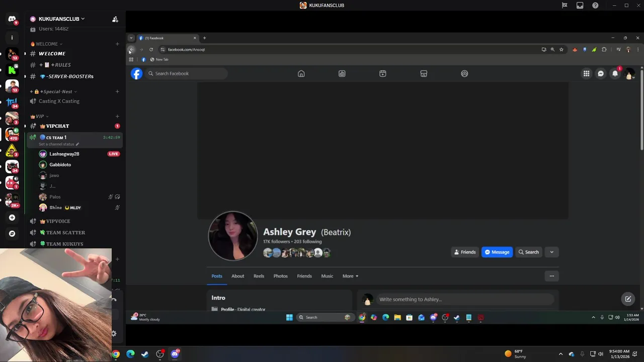Open browser extensions puzzle icon

(604, 49)
